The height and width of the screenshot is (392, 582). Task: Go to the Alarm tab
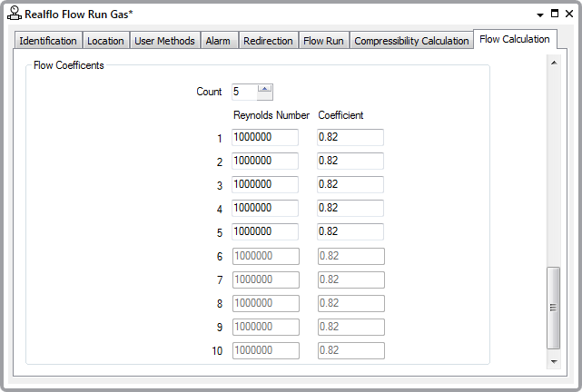[x=218, y=41]
